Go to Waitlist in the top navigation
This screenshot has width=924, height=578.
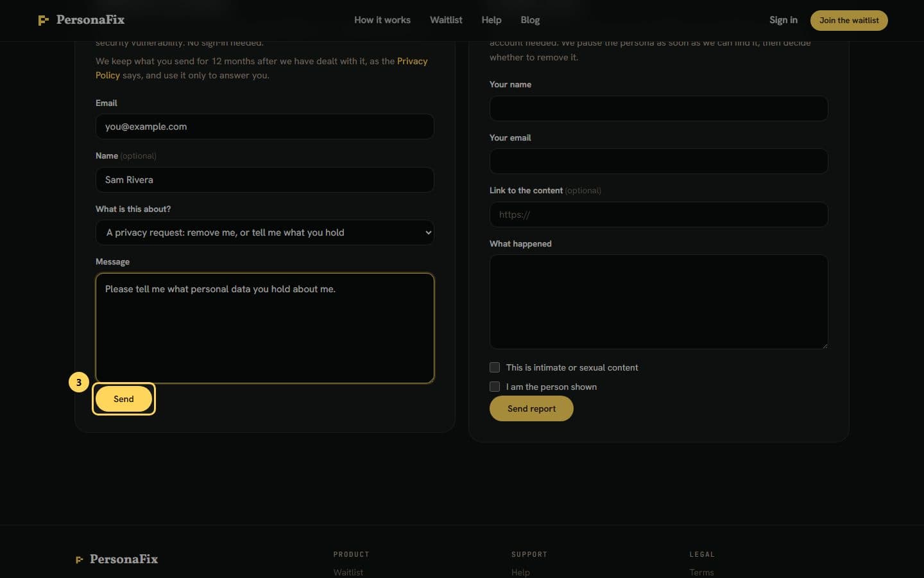446,20
